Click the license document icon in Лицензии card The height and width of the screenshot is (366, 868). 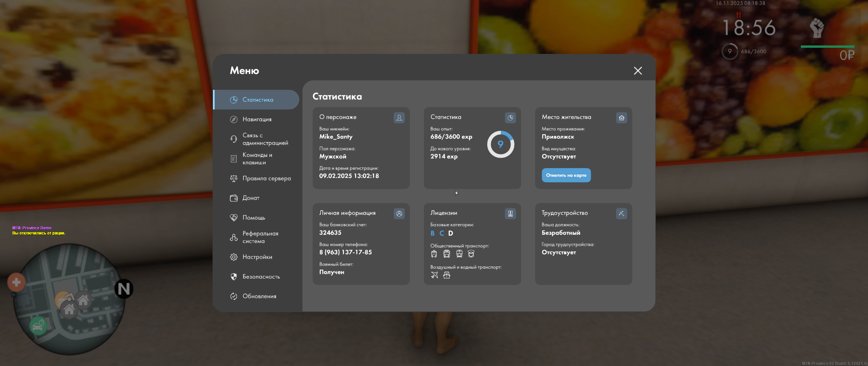(510, 213)
